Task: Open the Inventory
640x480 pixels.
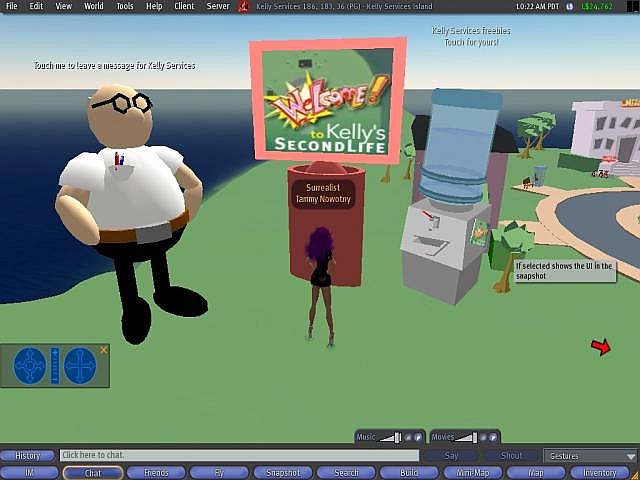Action: click(600, 473)
